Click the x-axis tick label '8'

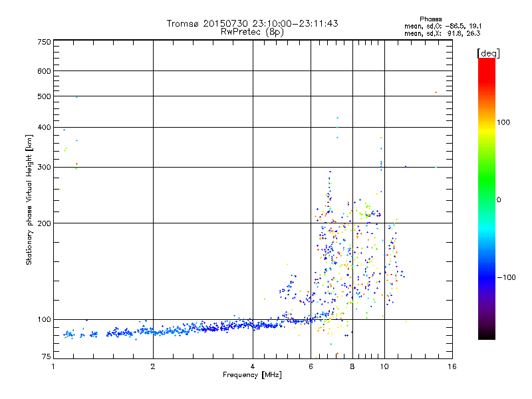352,366
